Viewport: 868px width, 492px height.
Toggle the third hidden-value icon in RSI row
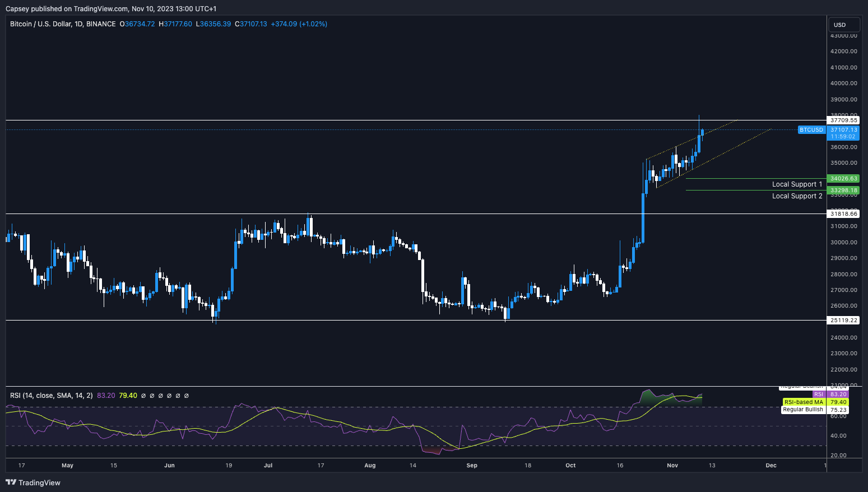161,396
